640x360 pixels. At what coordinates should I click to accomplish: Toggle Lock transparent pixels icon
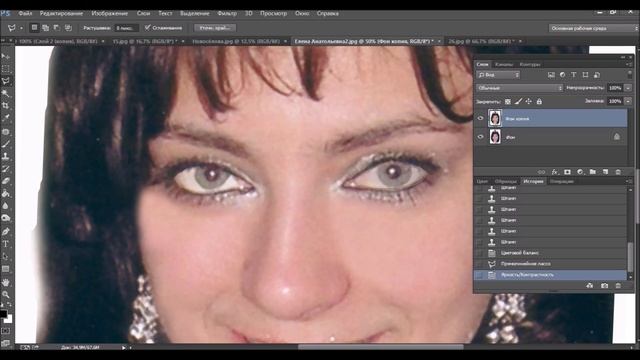508,101
